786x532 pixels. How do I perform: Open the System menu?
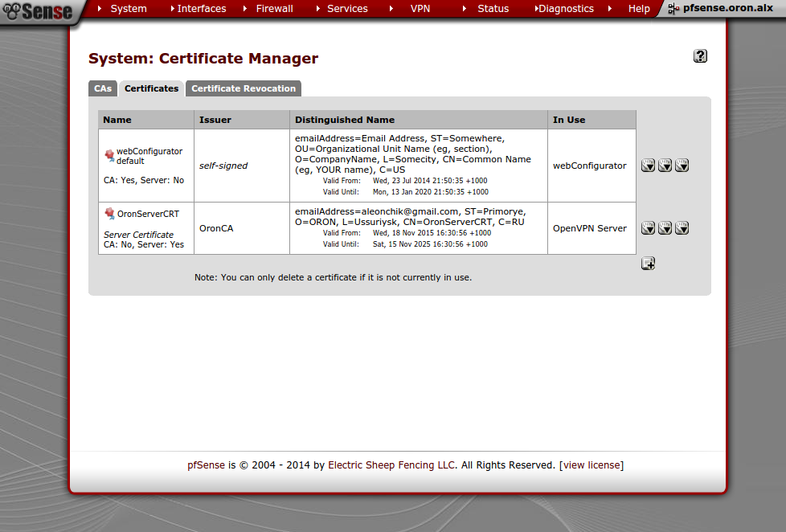[129, 9]
